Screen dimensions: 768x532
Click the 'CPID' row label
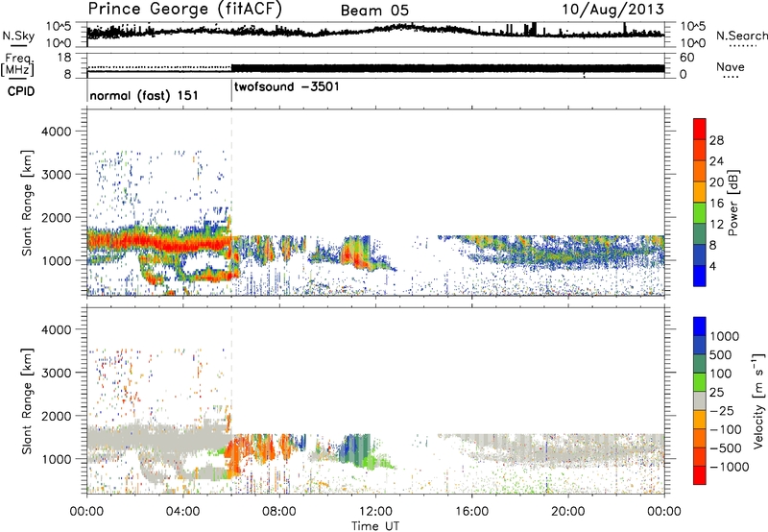pos(21,91)
